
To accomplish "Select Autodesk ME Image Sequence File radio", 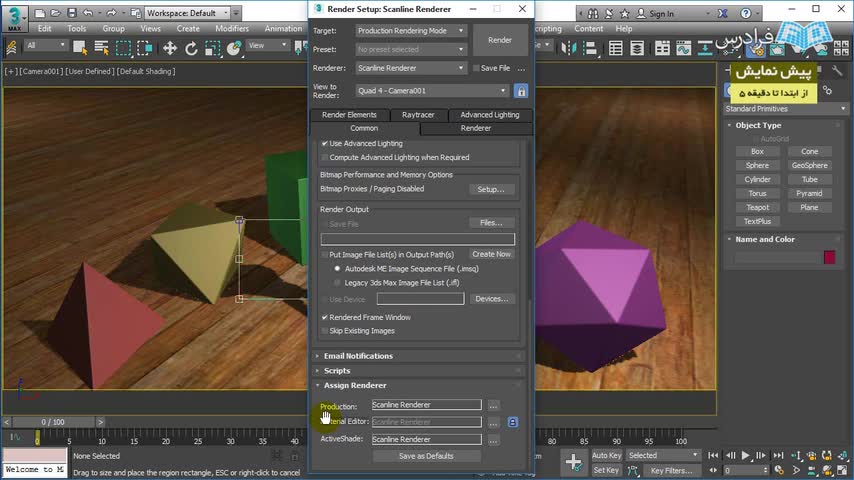I will 337,269.
